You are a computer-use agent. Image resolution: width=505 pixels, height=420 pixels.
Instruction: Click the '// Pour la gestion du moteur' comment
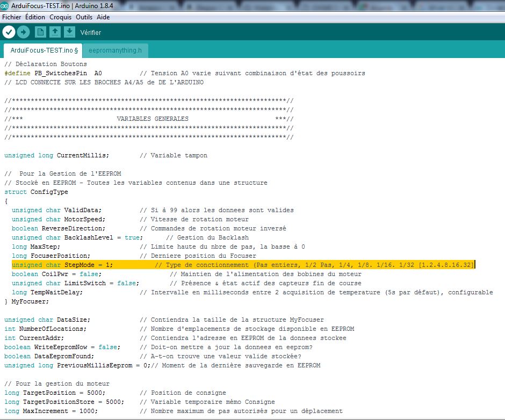pyautogui.click(x=57, y=383)
